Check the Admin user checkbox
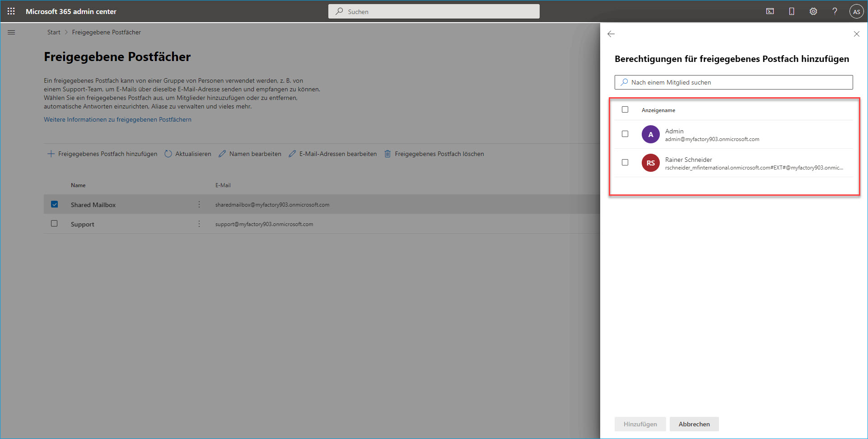This screenshot has height=439, width=868. (625, 134)
